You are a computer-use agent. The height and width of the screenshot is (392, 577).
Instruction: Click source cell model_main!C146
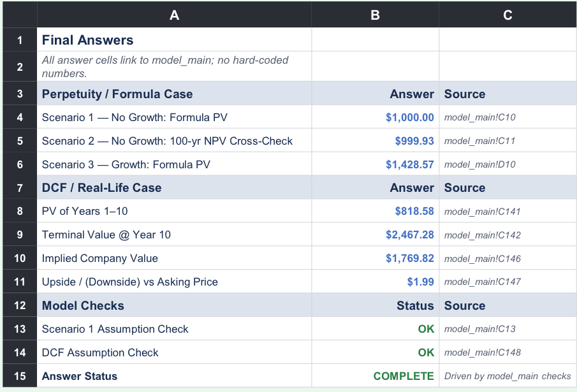508,258
